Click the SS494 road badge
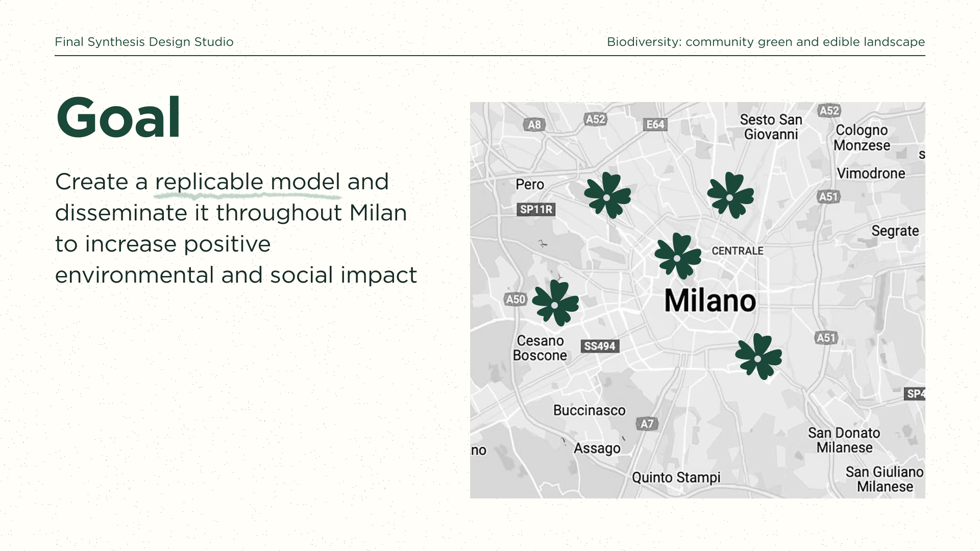The height and width of the screenshot is (551, 980). tap(600, 346)
